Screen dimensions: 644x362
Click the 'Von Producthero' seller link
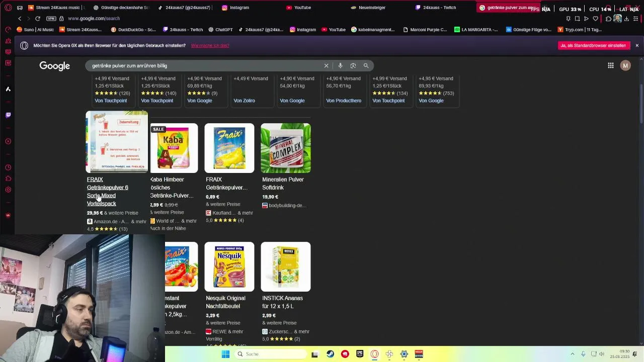click(x=344, y=101)
